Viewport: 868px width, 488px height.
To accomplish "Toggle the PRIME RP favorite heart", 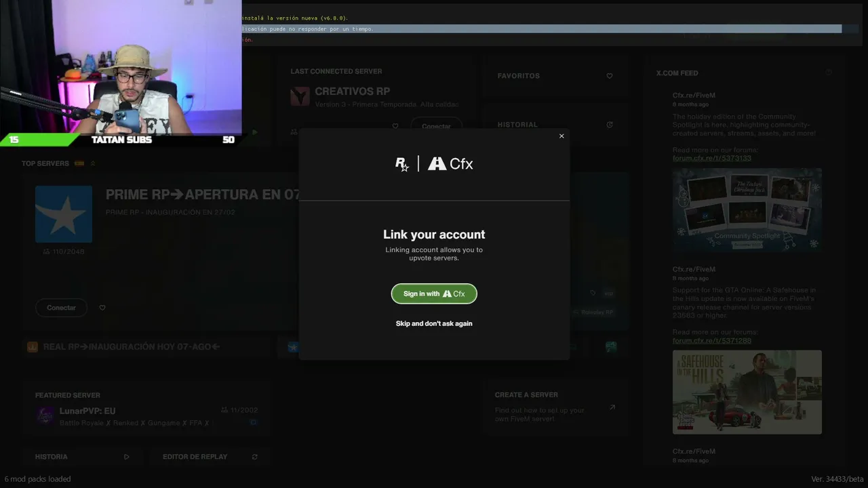I will [x=102, y=308].
